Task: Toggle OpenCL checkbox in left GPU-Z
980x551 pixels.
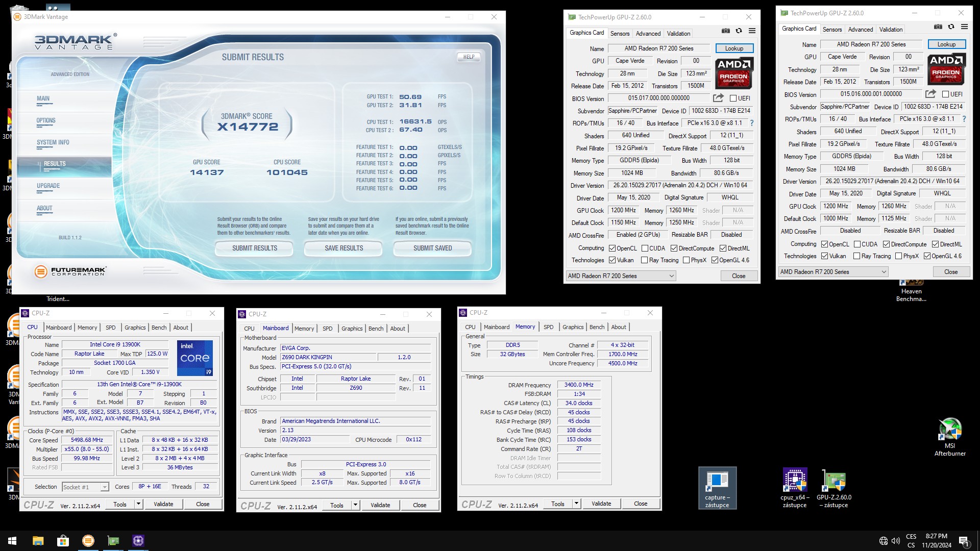Action: 612,248
